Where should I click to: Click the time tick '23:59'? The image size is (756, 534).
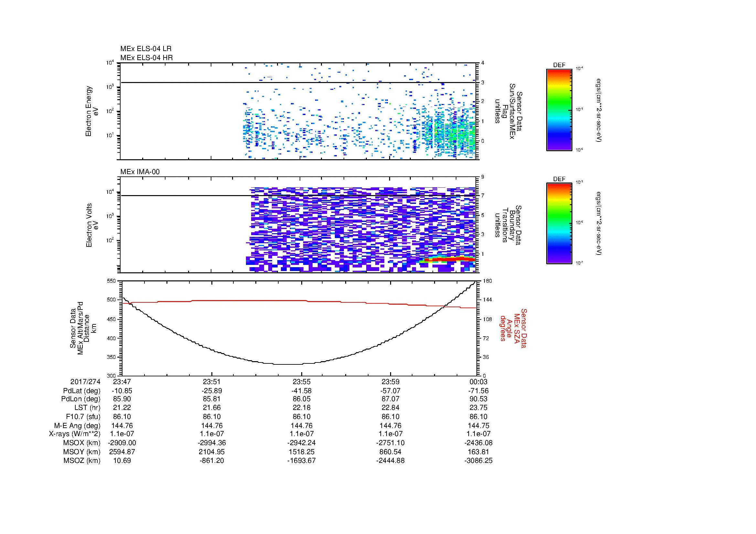390,382
